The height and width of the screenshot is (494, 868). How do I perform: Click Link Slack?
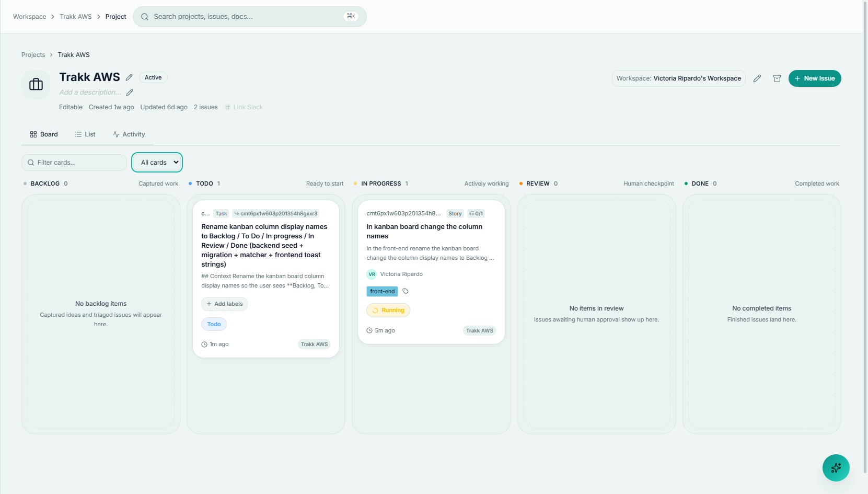click(x=244, y=107)
